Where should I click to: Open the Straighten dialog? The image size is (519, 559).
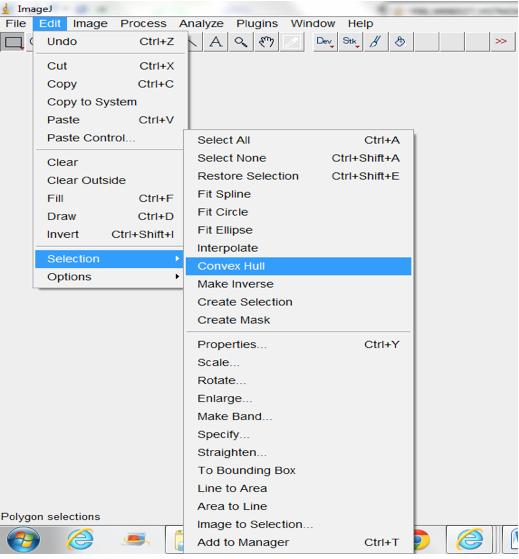tap(298, 452)
